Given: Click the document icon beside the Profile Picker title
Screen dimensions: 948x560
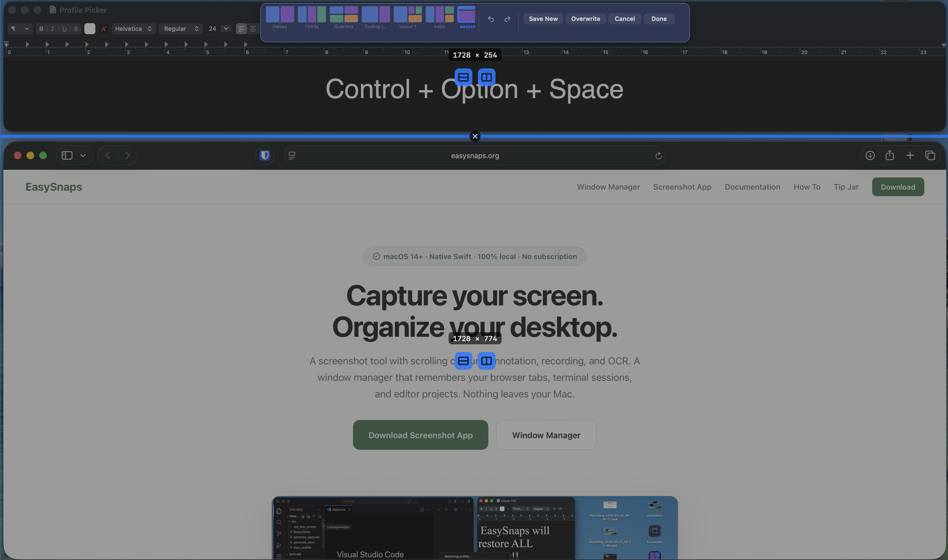Looking at the screenshot, I should coord(53,10).
